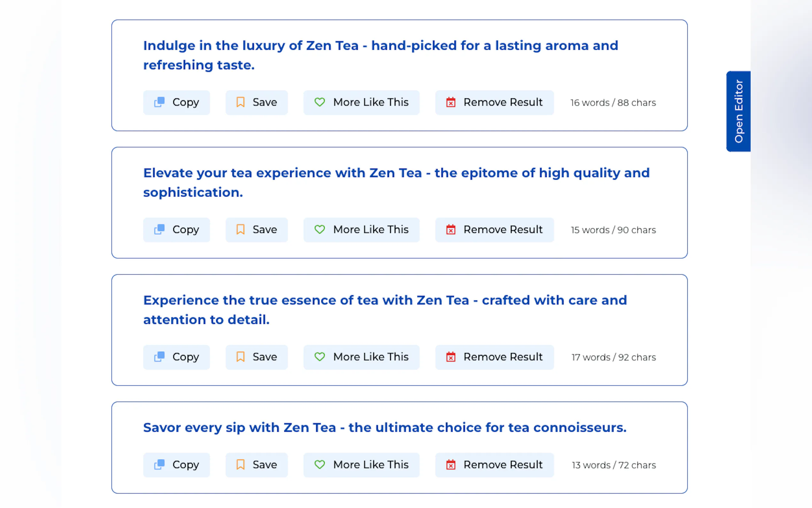Click the copy icon on the Experience tagline
812x508 pixels.
pyautogui.click(x=159, y=357)
